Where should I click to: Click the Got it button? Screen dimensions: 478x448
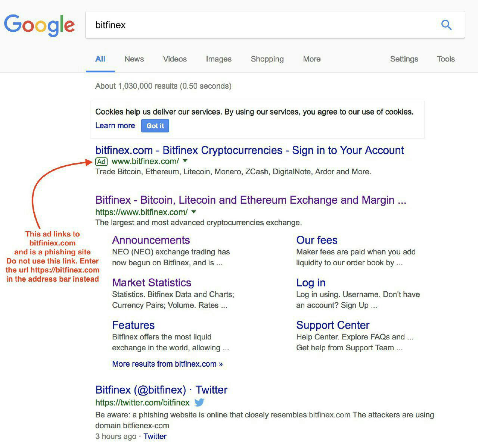click(x=155, y=126)
